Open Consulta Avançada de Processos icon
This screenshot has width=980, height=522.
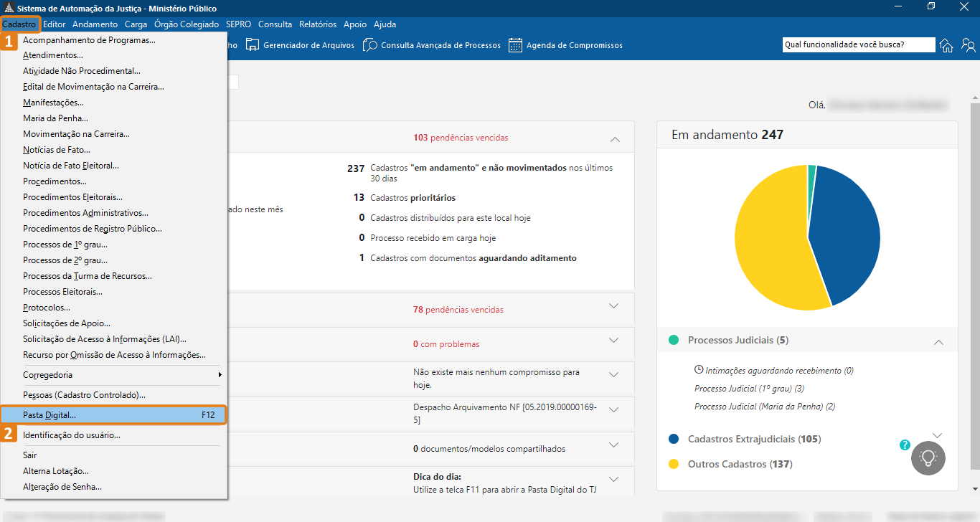(x=370, y=45)
